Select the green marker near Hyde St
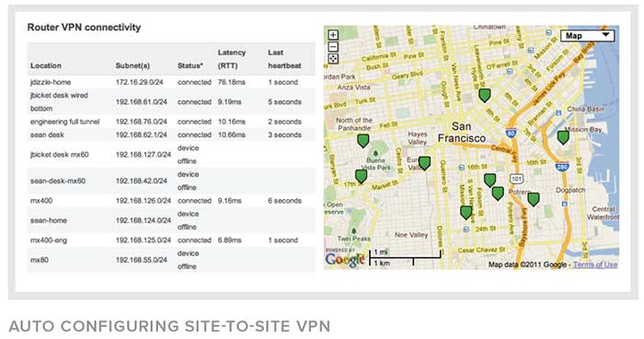The height and width of the screenshot is (339, 644). (485, 95)
